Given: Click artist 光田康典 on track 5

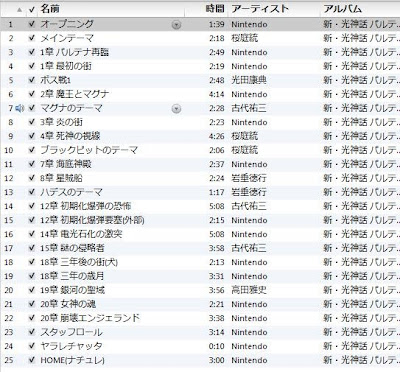Looking at the screenshot, I should [x=249, y=80].
